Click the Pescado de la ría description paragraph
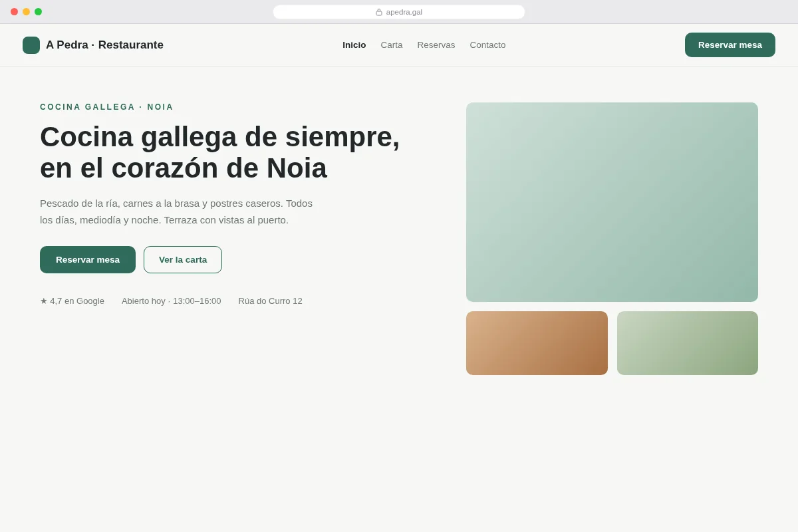Screen dimensions: 798x532 (x=176, y=211)
